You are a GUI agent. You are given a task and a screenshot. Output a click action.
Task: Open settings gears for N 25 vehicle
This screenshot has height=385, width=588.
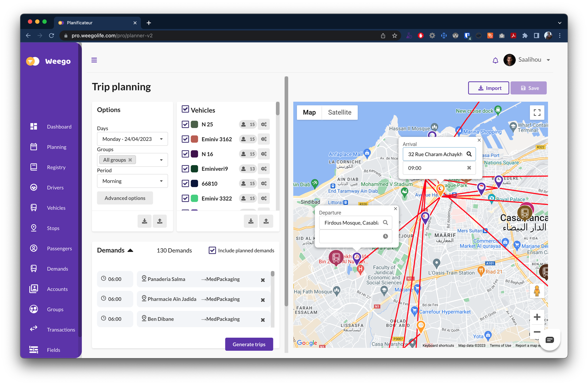point(264,124)
